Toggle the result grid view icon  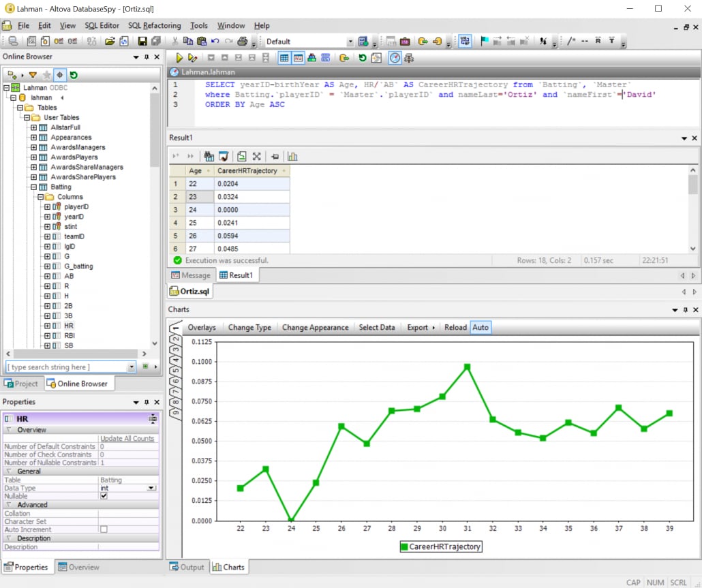tap(284, 58)
